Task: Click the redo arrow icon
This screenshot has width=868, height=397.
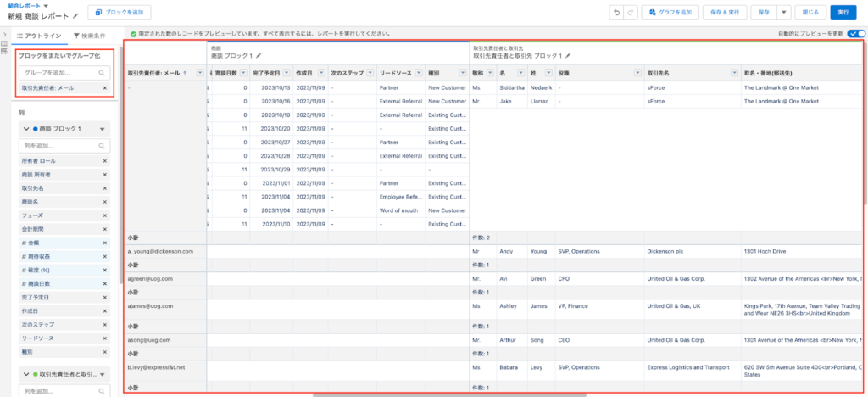Action: tap(631, 12)
